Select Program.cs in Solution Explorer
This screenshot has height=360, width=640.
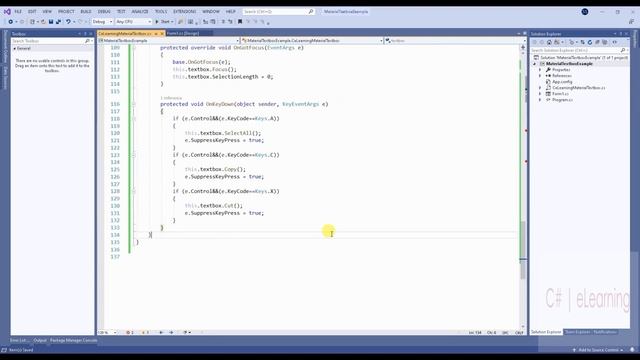(562, 100)
